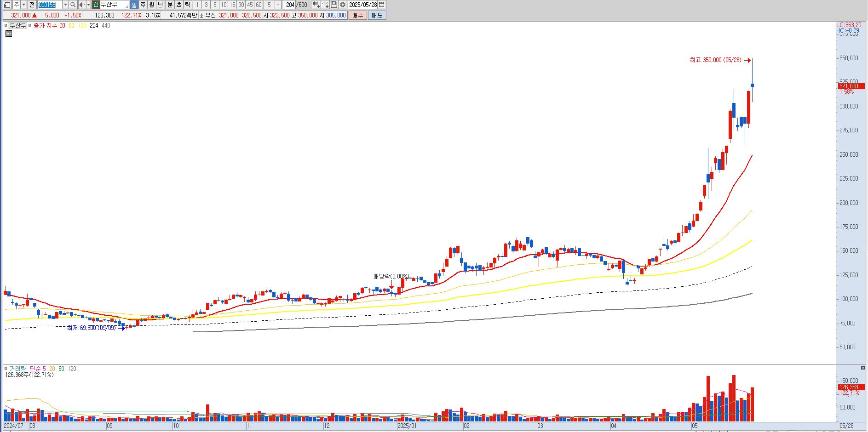The height and width of the screenshot is (432, 868).
Task: Open the dropdown next to 주 selector
Action: [24, 5]
